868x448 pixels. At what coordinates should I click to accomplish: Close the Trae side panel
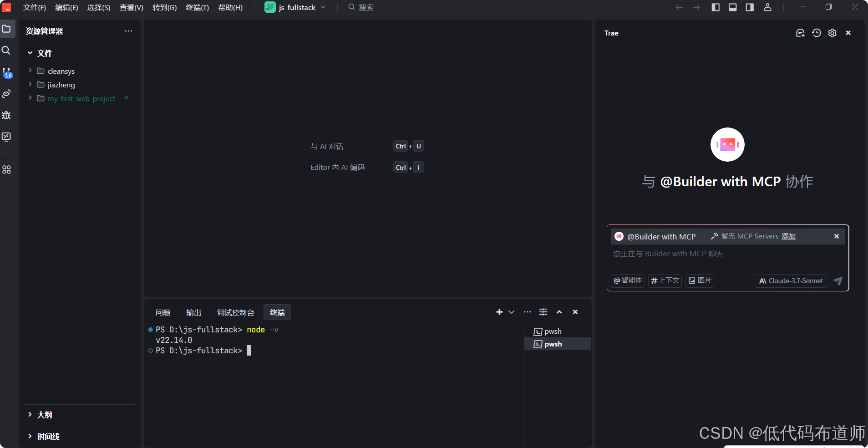[848, 33]
